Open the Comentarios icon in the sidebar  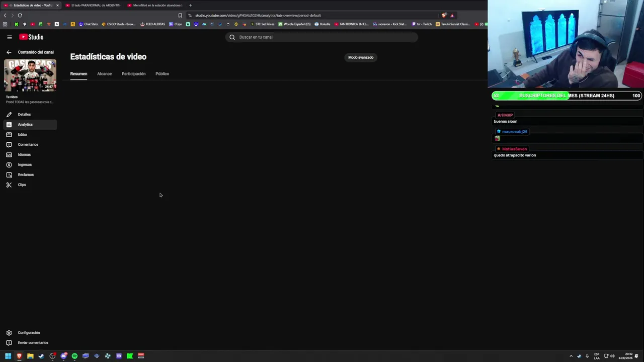coord(9,145)
